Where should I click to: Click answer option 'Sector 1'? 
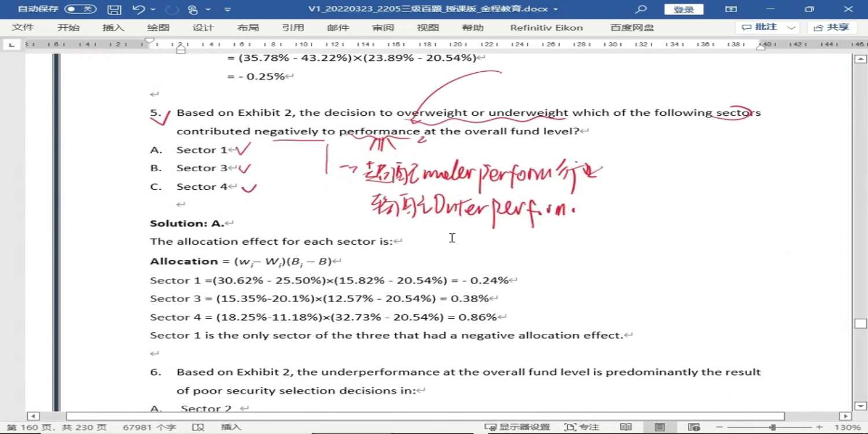point(202,150)
